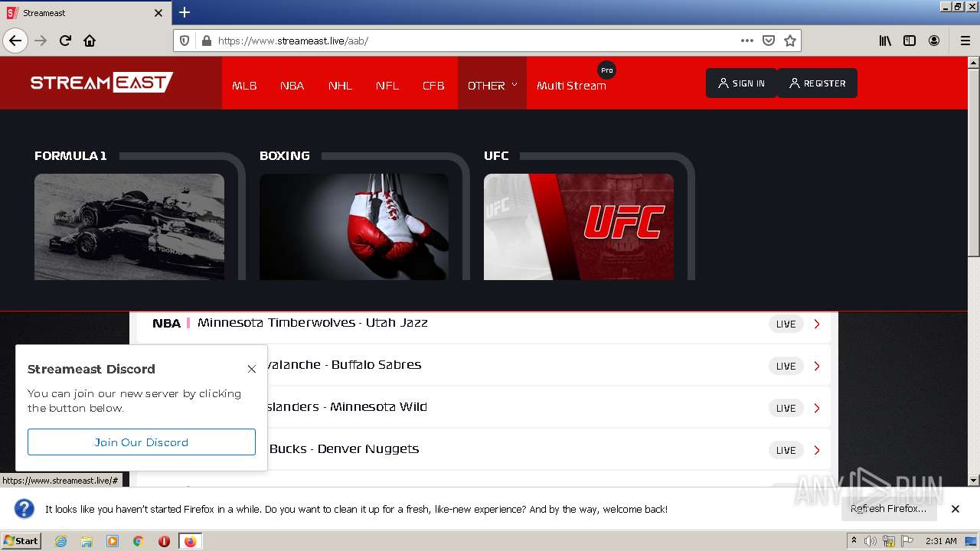The image size is (980, 551).
Task: Show hidden tray icons arrow
Action: click(x=854, y=541)
